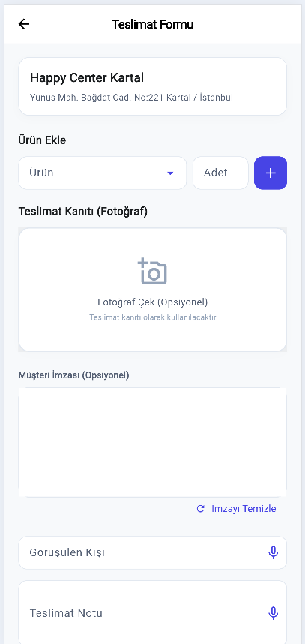Tap microphone icon in Teslimat Notu field
305x644 pixels.
pyautogui.click(x=273, y=613)
